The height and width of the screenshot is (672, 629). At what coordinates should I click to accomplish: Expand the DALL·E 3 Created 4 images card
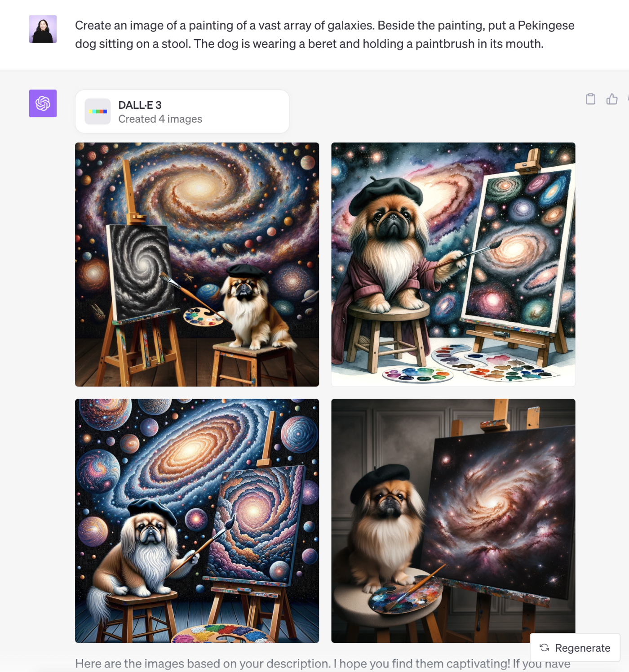pos(182,111)
